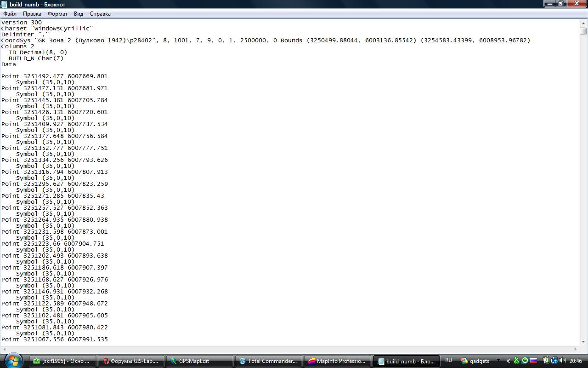Image resolution: width=588 pixels, height=368 pixels.
Task: Click the 'Data' line
Action: pos(9,64)
